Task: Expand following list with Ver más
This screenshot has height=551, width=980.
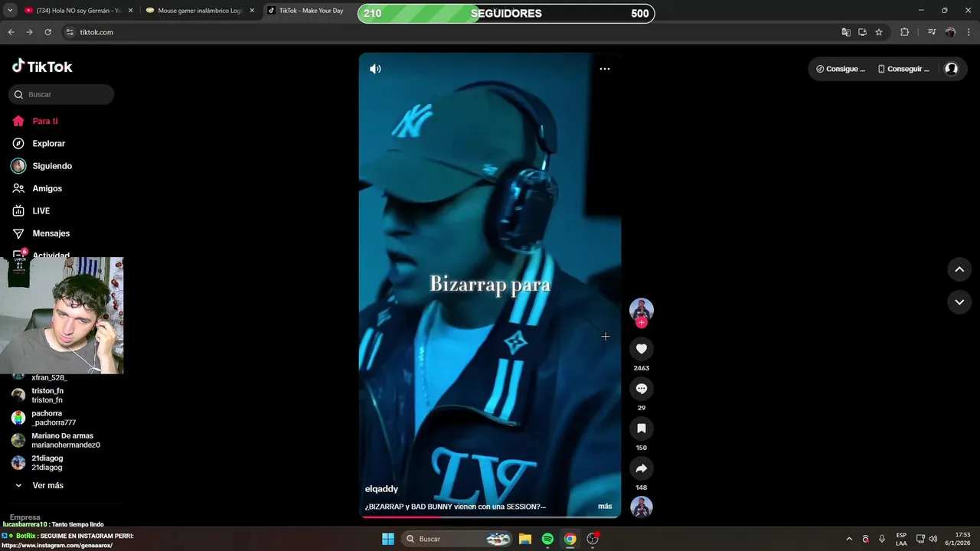Action: tap(47, 486)
